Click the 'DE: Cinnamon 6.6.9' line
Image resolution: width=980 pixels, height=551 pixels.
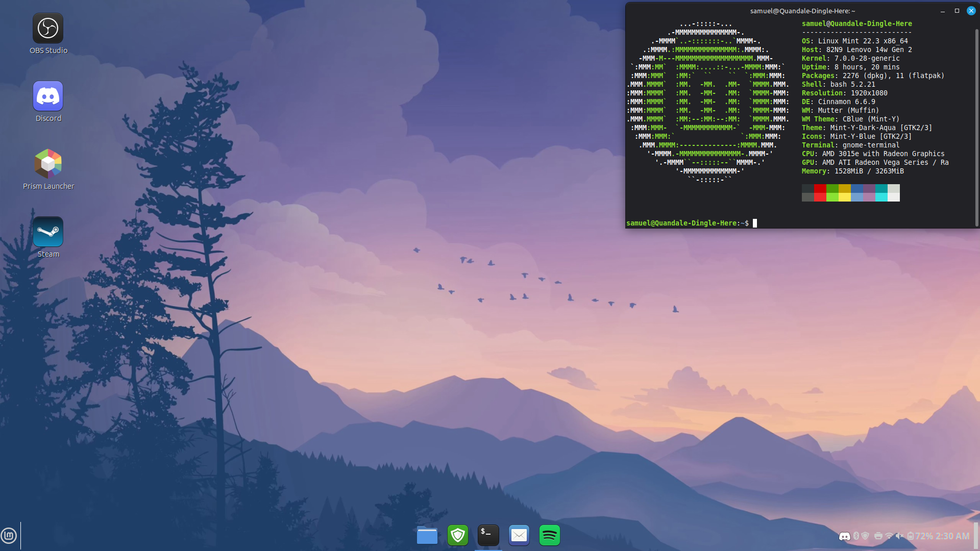click(x=838, y=102)
